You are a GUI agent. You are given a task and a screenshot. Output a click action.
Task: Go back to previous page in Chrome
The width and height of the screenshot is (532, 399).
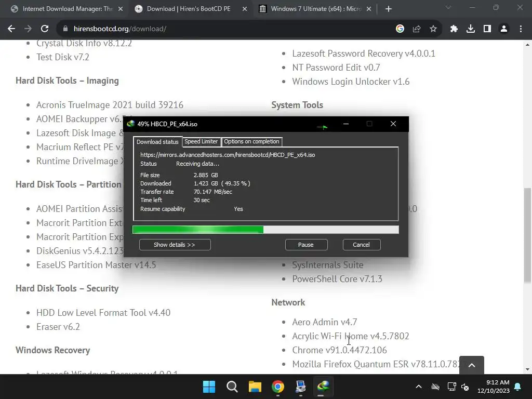coord(11,29)
